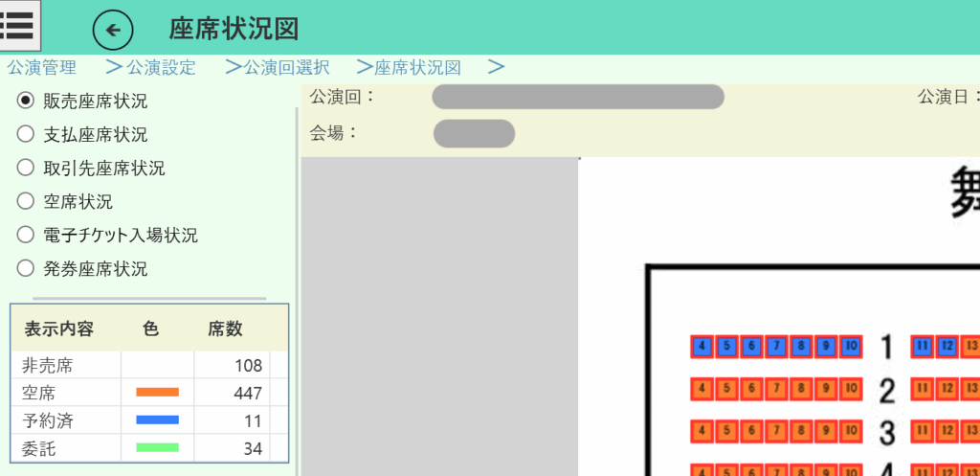This screenshot has width=980, height=476.
Task: Click the back arrow button
Action: coord(113,30)
